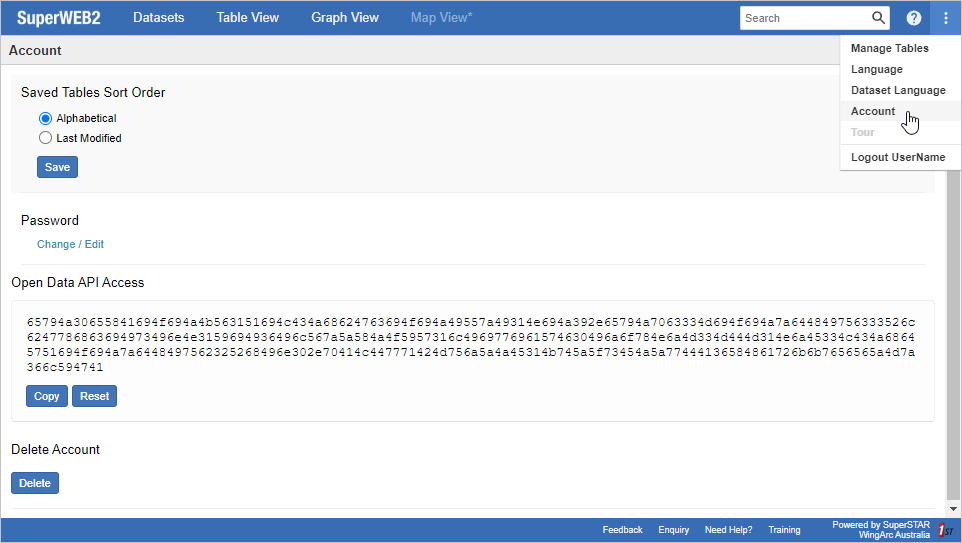Click the SuperWEB2 logo
This screenshot has height=543, width=962.
[58, 18]
